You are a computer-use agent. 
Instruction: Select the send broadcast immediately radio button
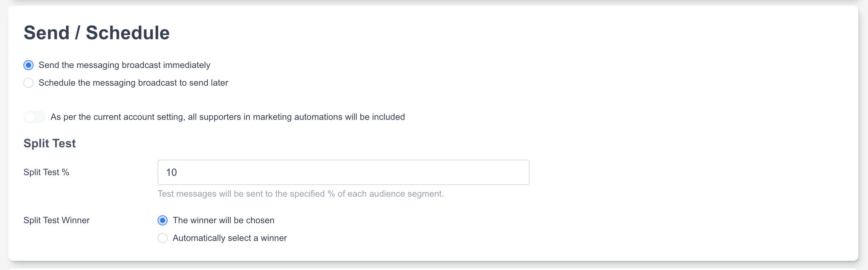pyautogui.click(x=29, y=65)
